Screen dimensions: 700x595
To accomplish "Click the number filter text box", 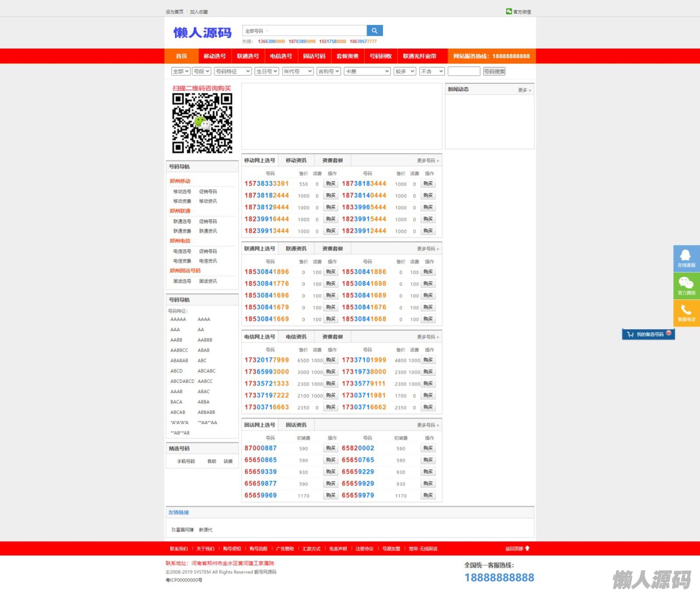I will 464,71.
